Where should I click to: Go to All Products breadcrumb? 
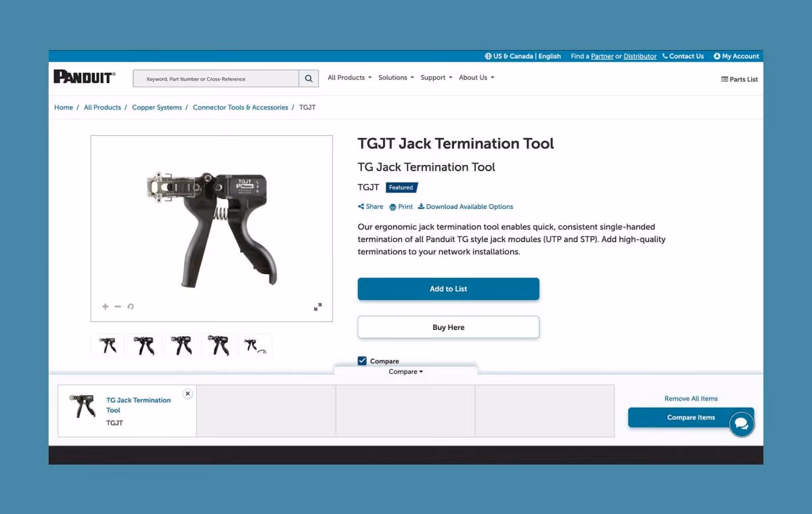coord(102,108)
